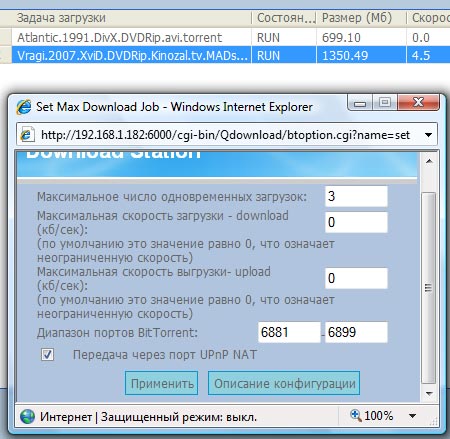The width and height of the screenshot is (450, 439).
Task: Maximize the Set Max Download Job window
Action: tap(385, 102)
